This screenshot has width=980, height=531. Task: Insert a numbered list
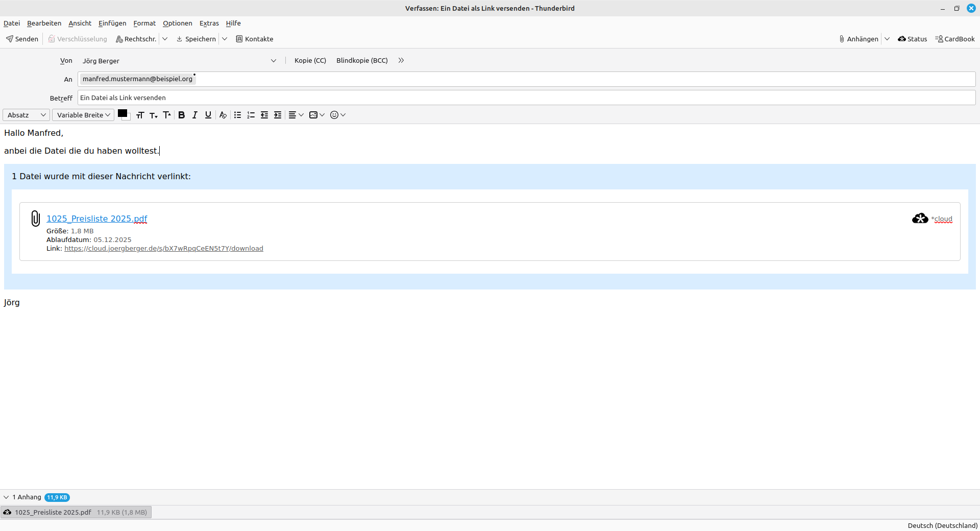tap(251, 115)
